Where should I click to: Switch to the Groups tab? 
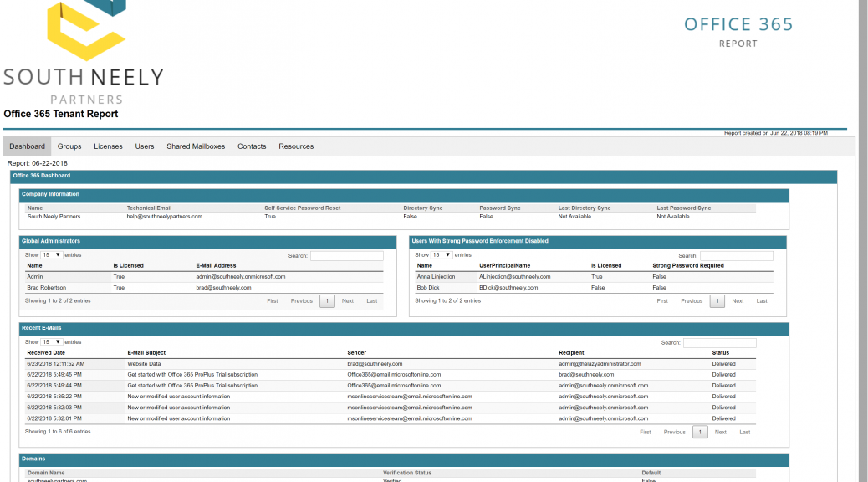[69, 146]
